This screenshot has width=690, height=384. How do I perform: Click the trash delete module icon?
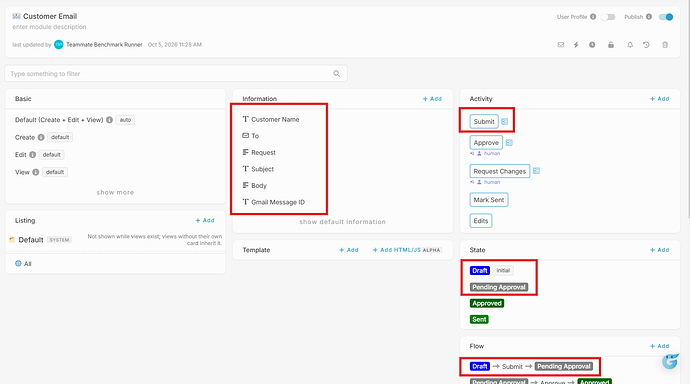point(665,45)
